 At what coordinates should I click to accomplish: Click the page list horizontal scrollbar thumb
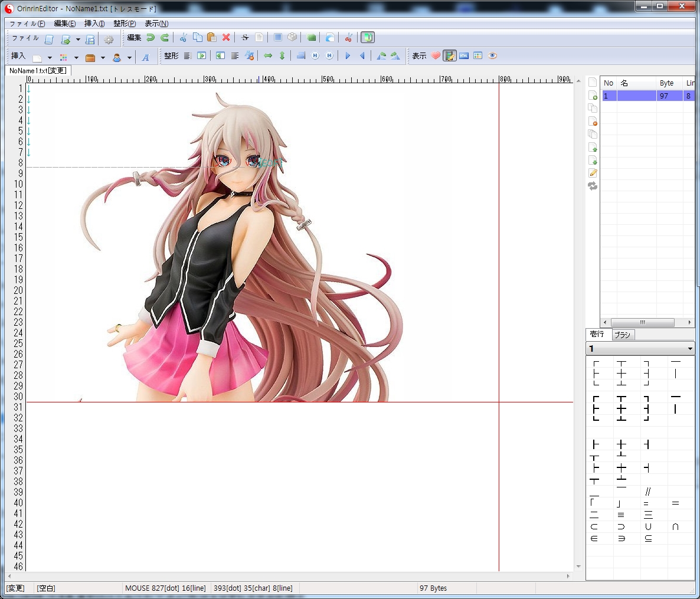tap(642, 322)
